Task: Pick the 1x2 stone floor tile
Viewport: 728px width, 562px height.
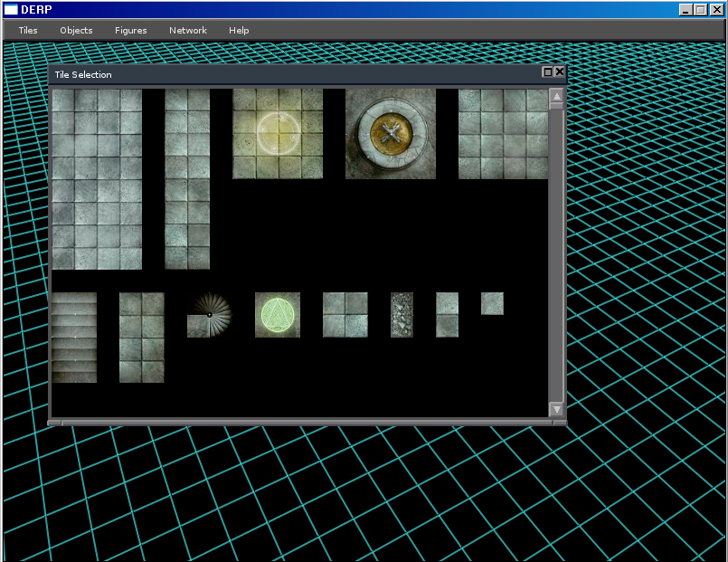Action: tap(447, 315)
